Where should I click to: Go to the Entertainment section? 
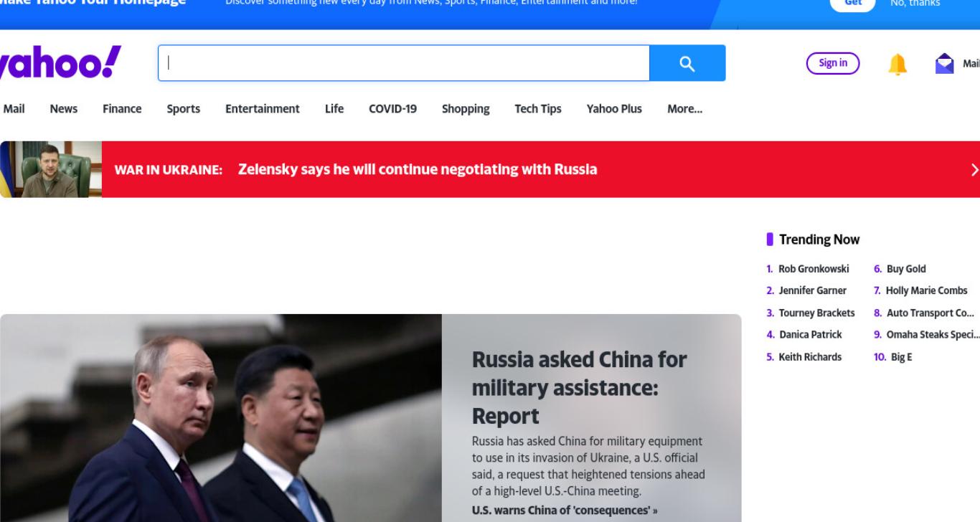click(263, 109)
